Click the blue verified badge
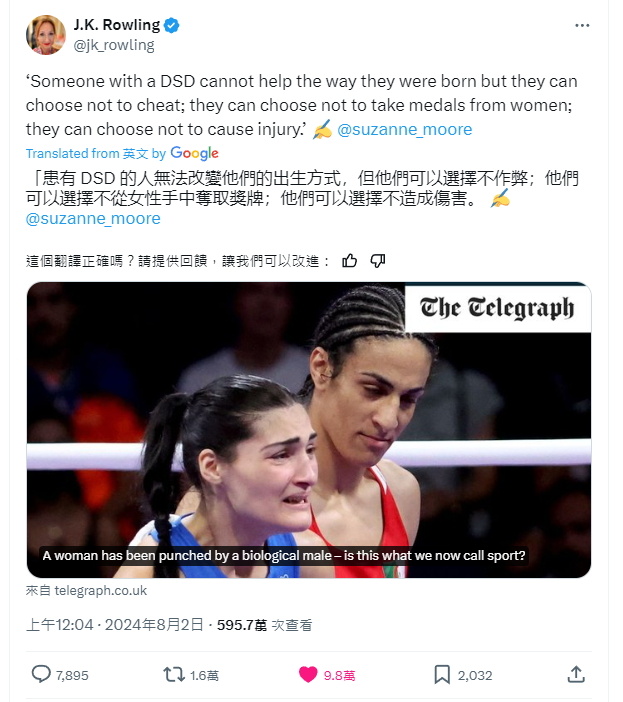 171,26
